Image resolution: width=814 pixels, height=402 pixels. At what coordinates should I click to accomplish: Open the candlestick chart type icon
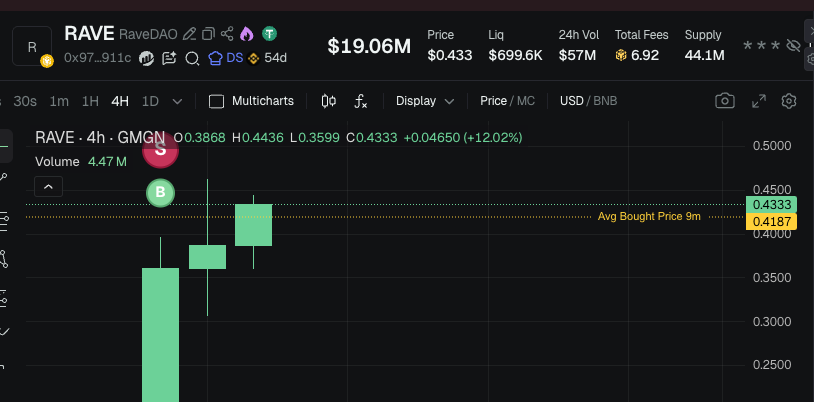point(329,101)
